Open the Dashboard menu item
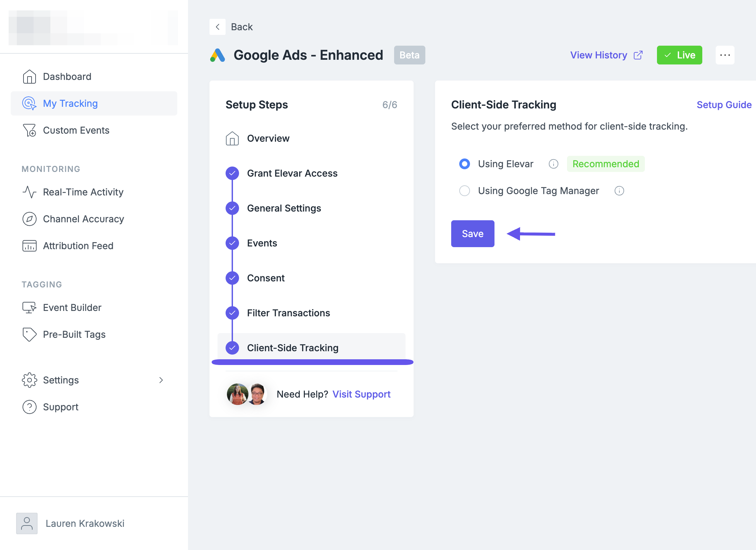This screenshot has height=550, width=756. click(x=94, y=77)
